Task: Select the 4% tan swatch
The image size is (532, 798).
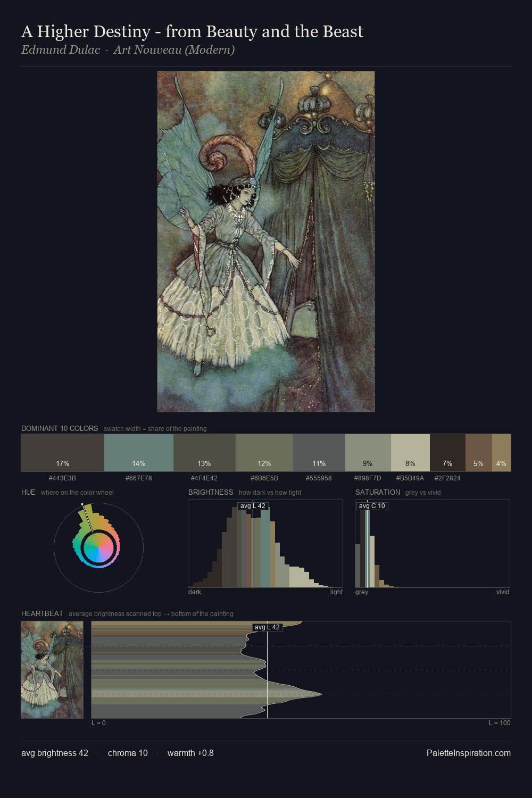Action: [501, 453]
